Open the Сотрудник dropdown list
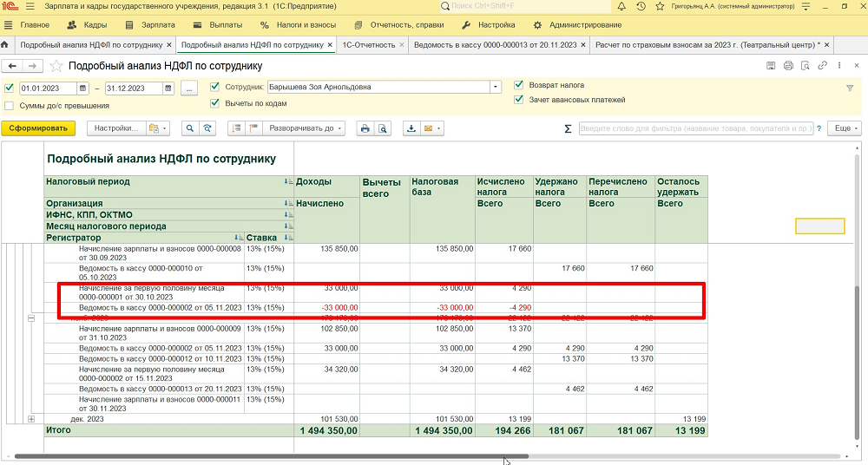The height and width of the screenshot is (465, 868). (496, 88)
